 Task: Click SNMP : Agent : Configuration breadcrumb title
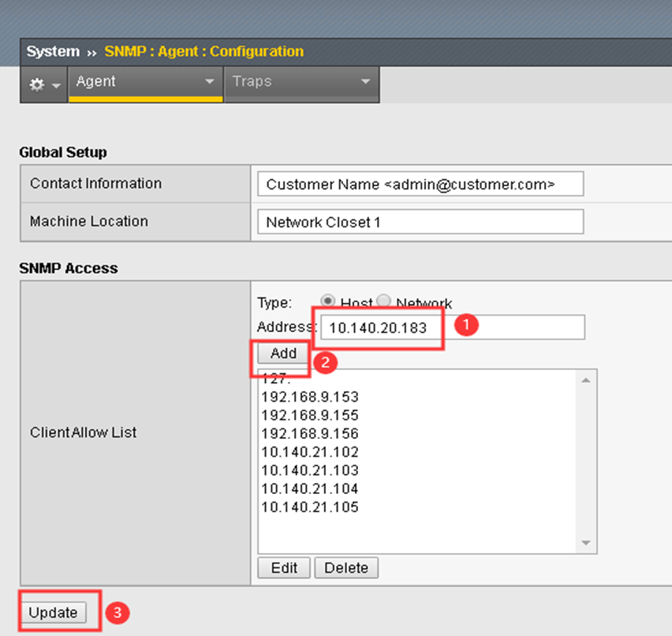tap(204, 51)
